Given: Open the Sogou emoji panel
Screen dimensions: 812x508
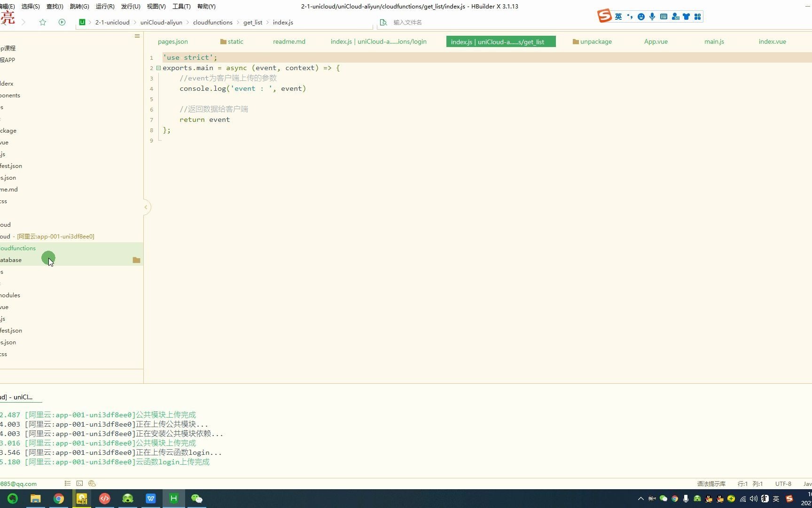Looking at the screenshot, I should click(641, 16).
